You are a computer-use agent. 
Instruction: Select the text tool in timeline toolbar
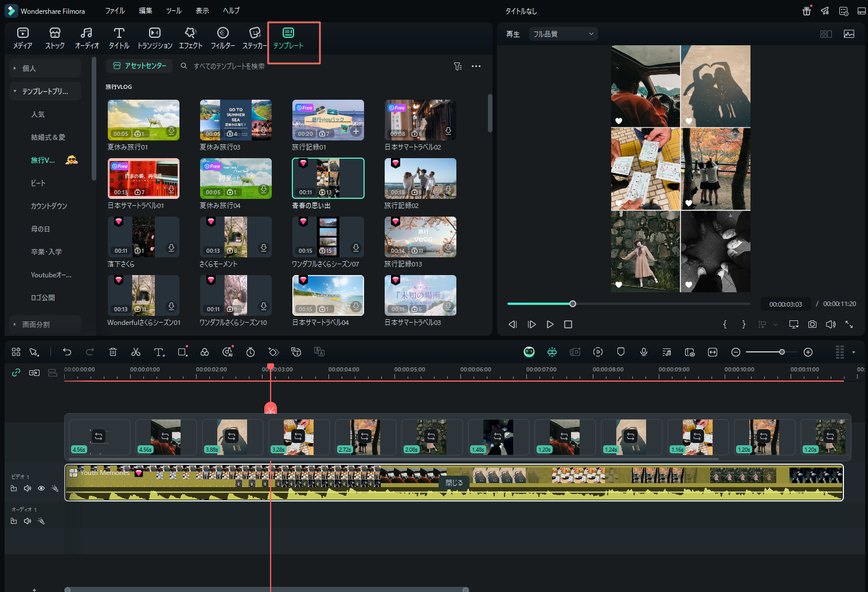pos(159,352)
